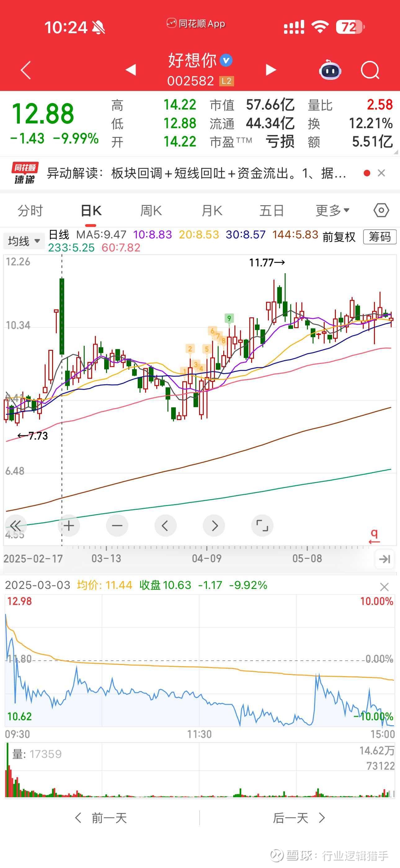Image resolution: width=400 pixels, height=868 pixels.
Task: Jump to latest candle with arrow-to-bar icon
Action: click(384, 559)
